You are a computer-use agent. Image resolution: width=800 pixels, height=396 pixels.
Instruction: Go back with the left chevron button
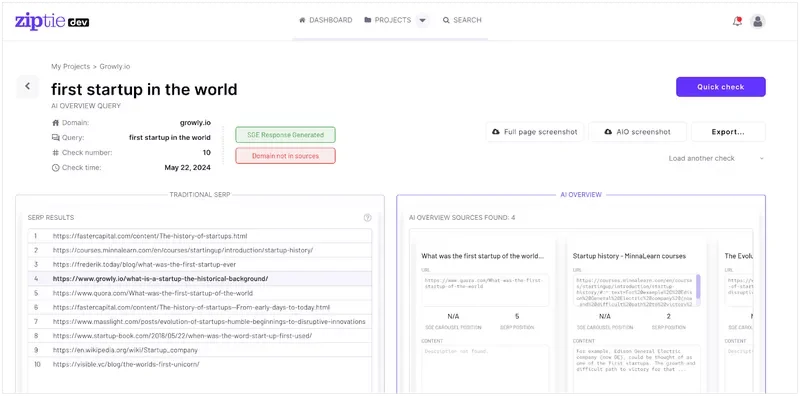(x=28, y=86)
